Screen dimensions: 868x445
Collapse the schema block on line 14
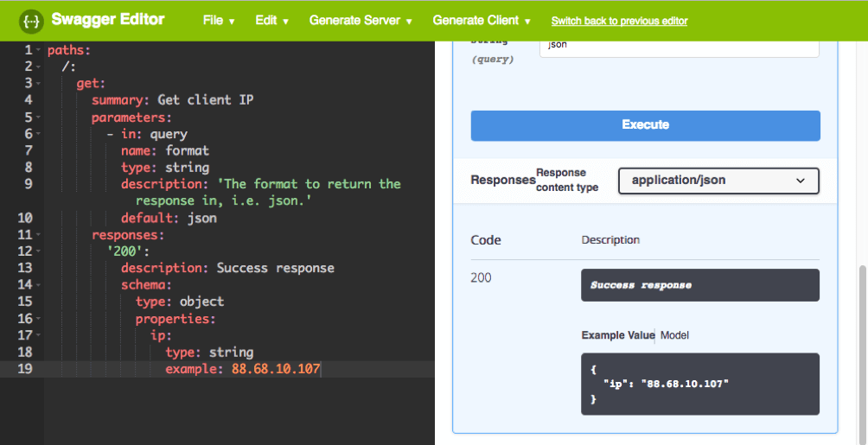coord(39,284)
